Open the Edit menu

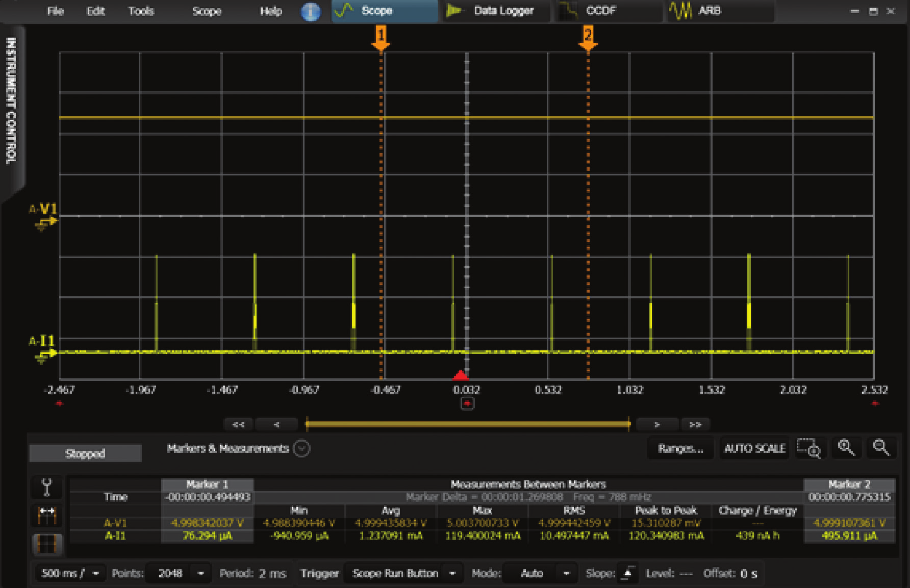[95, 11]
